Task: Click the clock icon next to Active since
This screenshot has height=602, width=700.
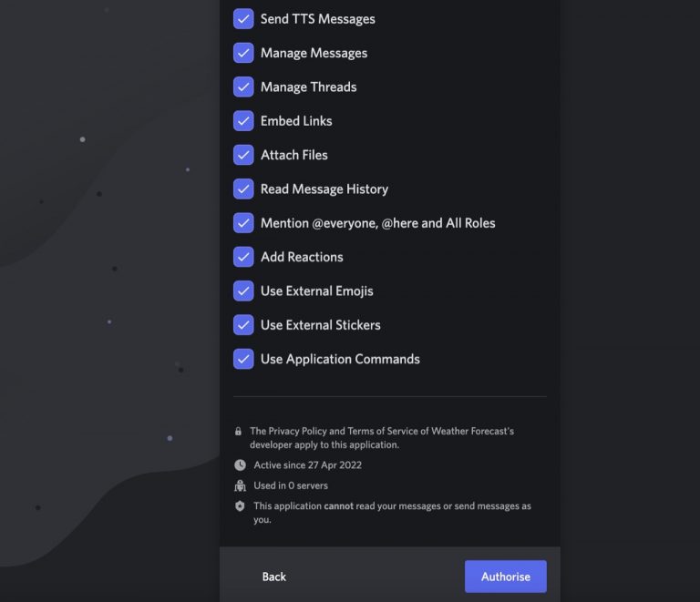Action: pyautogui.click(x=240, y=465)
